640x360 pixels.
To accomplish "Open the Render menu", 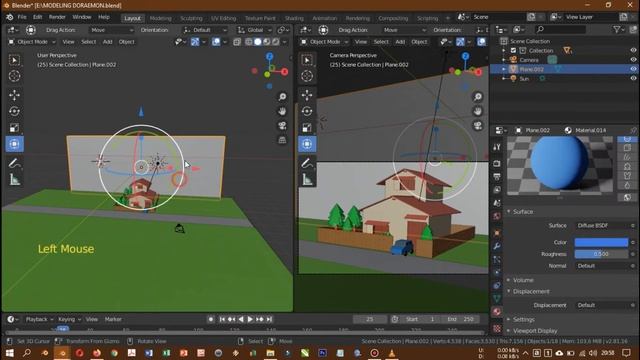I will (x=57, y=17).
